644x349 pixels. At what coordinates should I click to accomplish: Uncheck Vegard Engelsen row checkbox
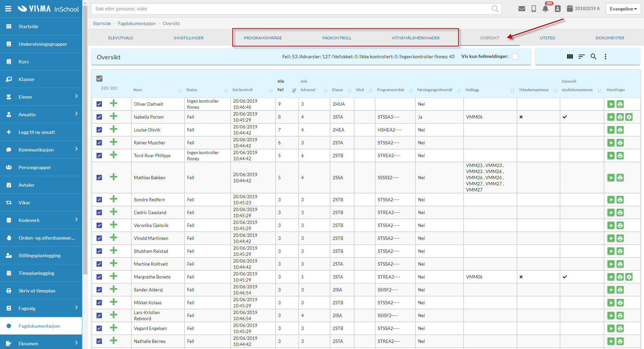(99, 328)
